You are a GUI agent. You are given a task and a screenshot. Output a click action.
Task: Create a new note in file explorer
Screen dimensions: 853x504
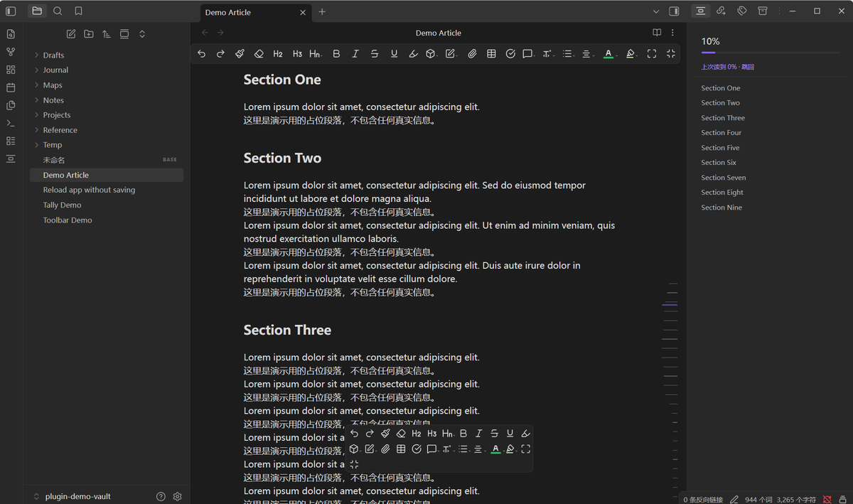click(71, 34)
